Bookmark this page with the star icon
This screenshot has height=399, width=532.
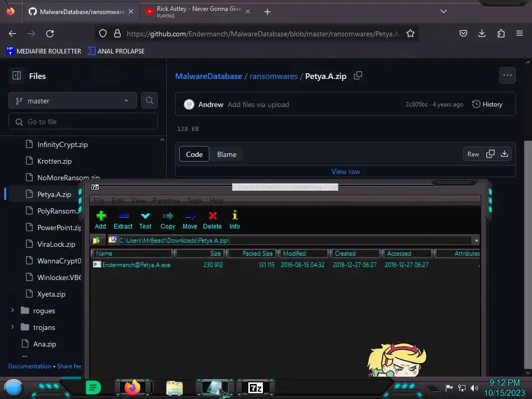(410, 33)
